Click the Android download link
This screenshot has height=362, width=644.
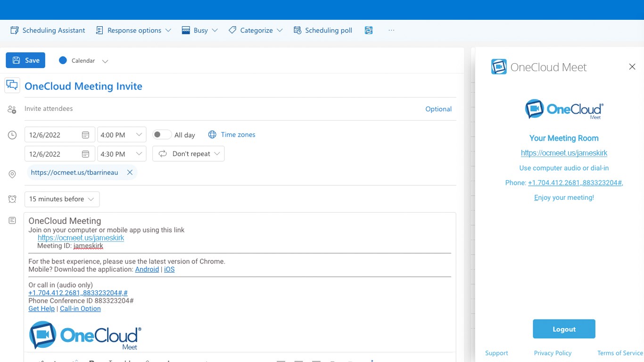click(x=147, y=269)
